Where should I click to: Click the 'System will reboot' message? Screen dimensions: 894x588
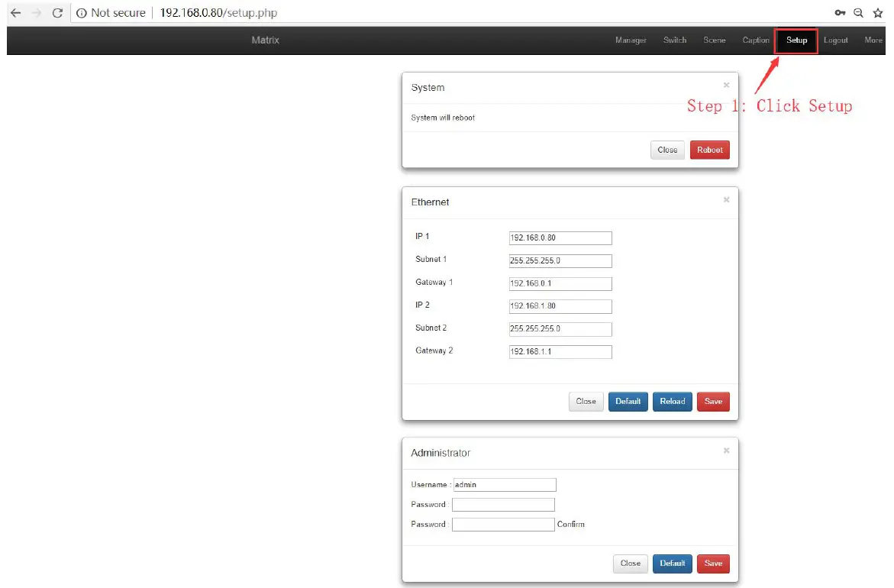[443, 118]
